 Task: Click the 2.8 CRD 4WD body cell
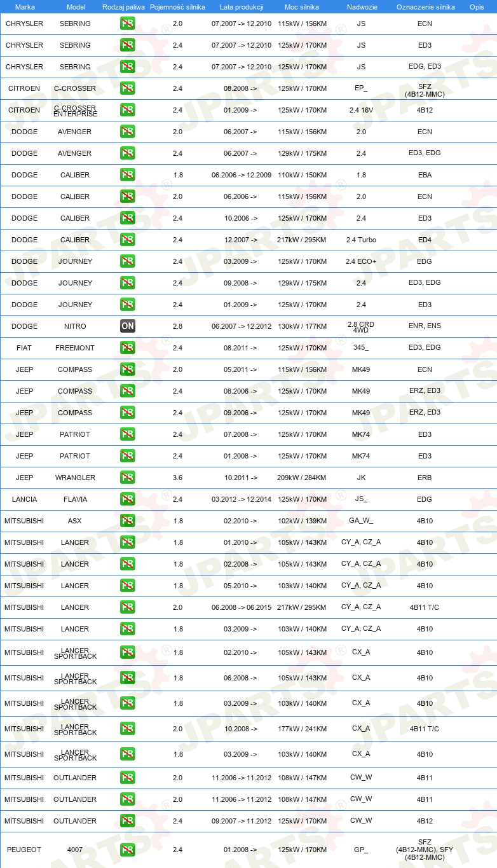[x=361, y=327]
